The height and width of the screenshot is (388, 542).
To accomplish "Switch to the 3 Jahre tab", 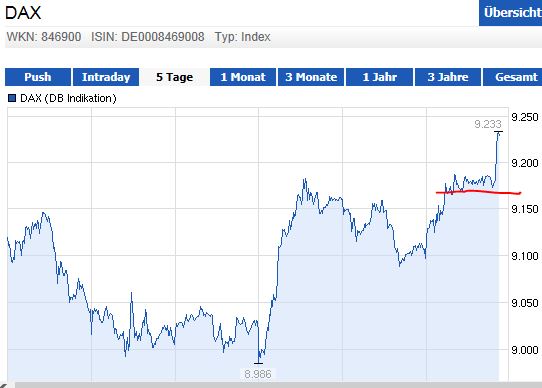I will click(x=448, y=77).
